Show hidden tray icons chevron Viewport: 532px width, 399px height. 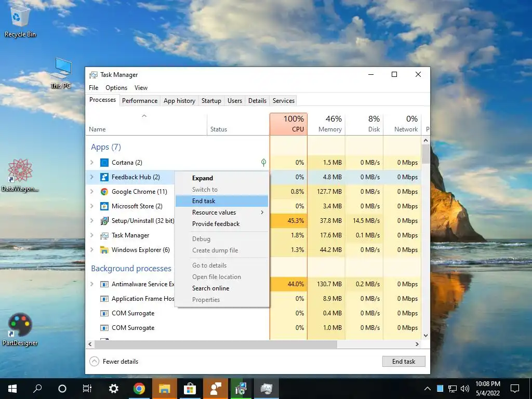click(428, 389)
